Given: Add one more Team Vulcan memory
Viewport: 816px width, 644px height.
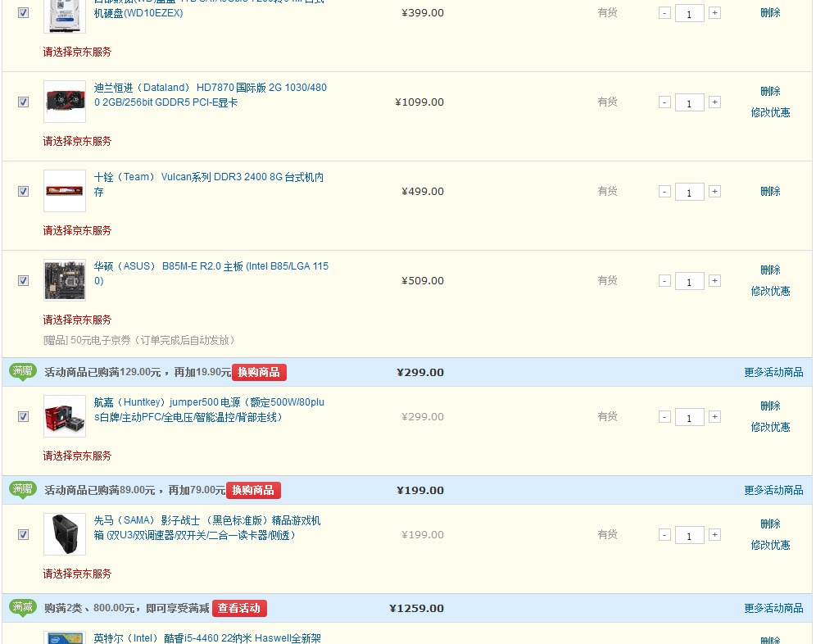Looking at the screenshot, I should tap(715, 192).
